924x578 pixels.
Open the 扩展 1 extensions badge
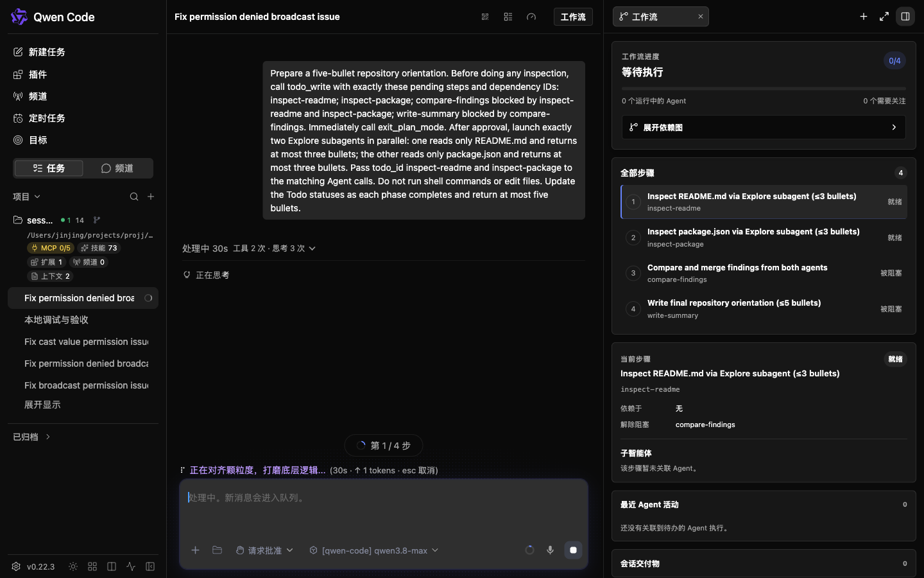[46, 262]
